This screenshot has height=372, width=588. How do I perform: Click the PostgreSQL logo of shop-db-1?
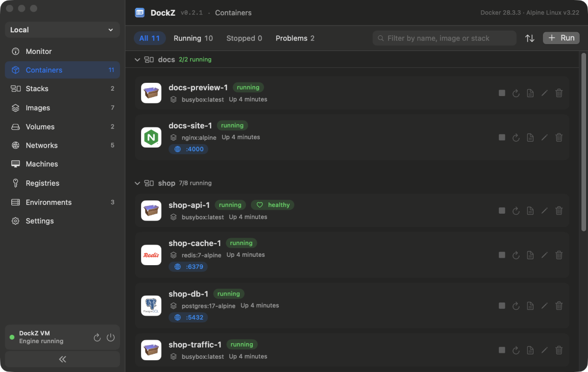[151, 305]
